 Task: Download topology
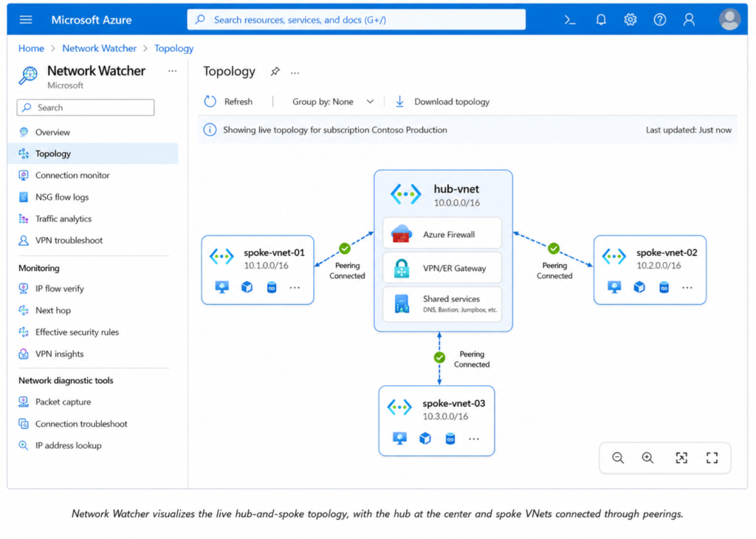tap(442, 102)
